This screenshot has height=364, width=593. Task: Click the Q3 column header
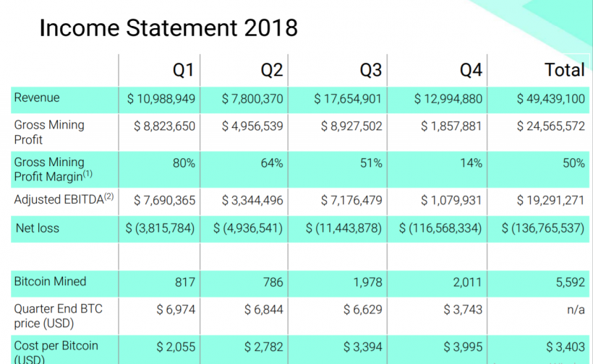(x=371, y=70)
